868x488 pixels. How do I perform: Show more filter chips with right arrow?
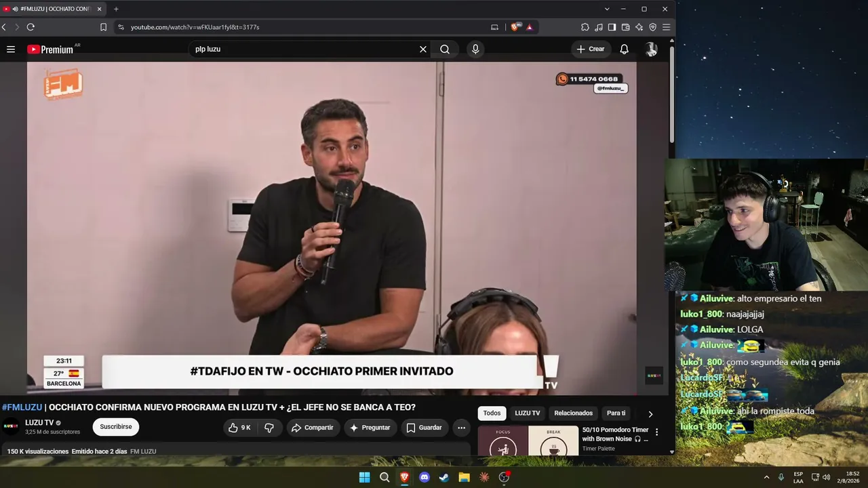650,413
